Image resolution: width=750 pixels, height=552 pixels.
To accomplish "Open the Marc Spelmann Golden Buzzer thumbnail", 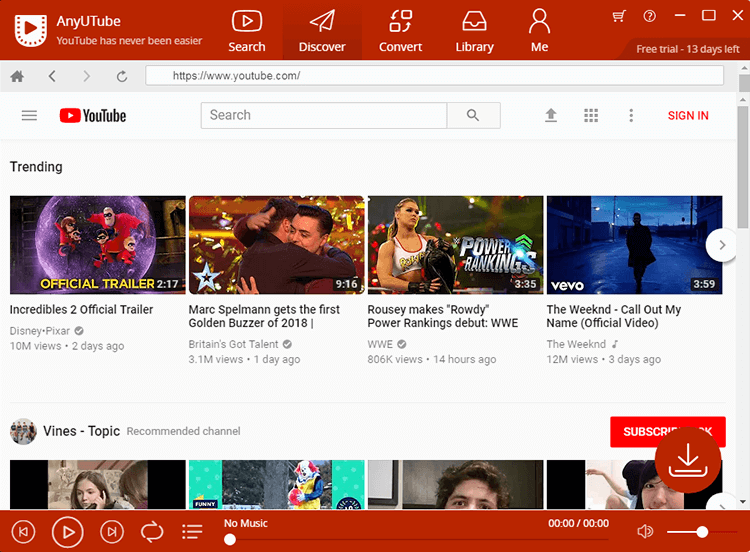I will click(276, 244).
